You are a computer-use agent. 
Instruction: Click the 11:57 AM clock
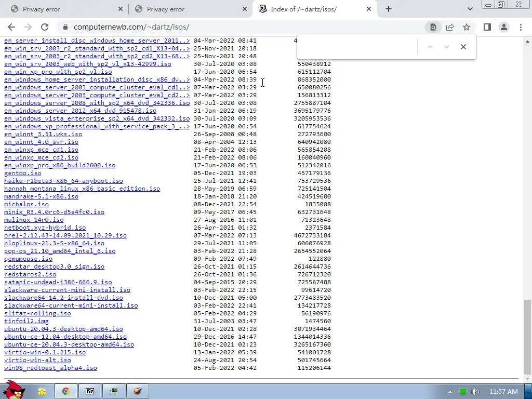pyautogui.click(x=503, y=392)
